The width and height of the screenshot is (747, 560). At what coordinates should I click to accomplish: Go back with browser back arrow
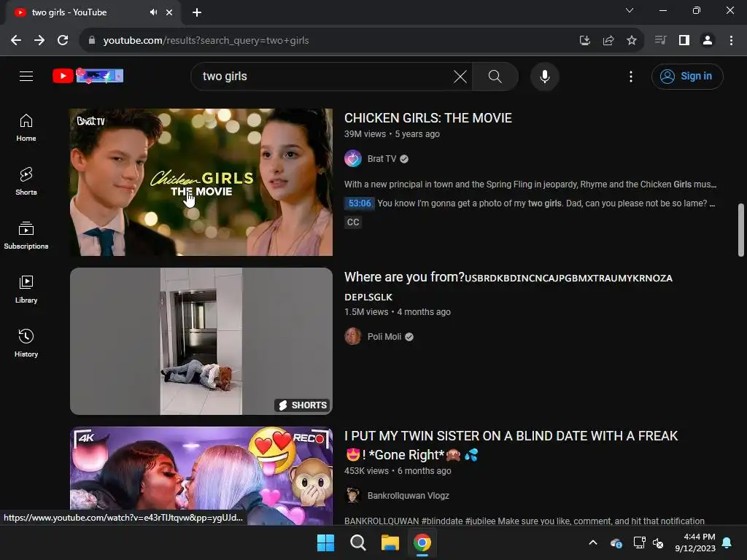(x=16, y=41)
